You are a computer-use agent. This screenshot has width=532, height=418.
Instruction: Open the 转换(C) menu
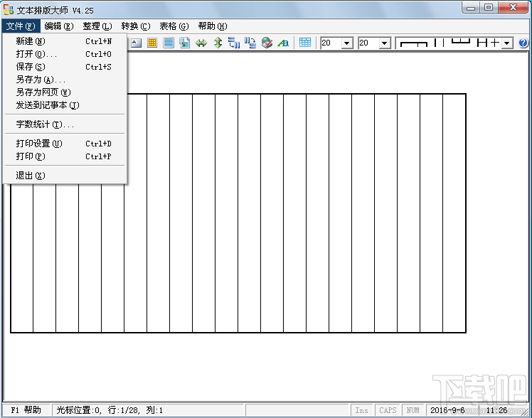pyautogui.click(x=136, y=26)
